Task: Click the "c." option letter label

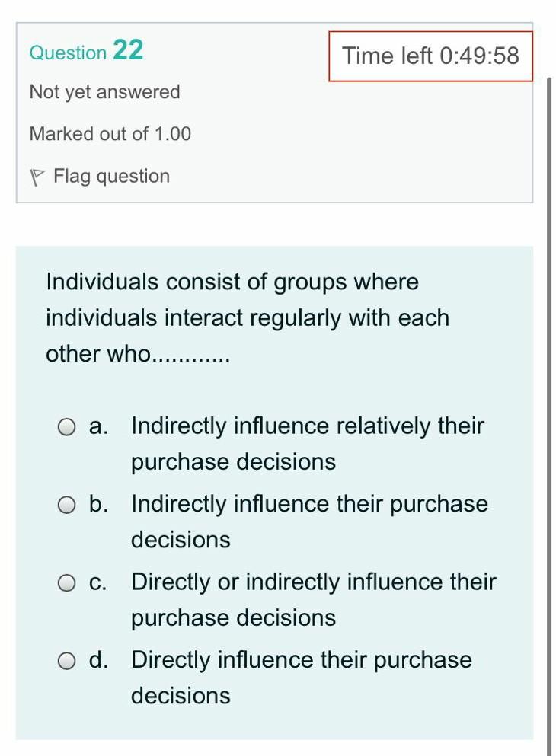Action: pos(97,582)
